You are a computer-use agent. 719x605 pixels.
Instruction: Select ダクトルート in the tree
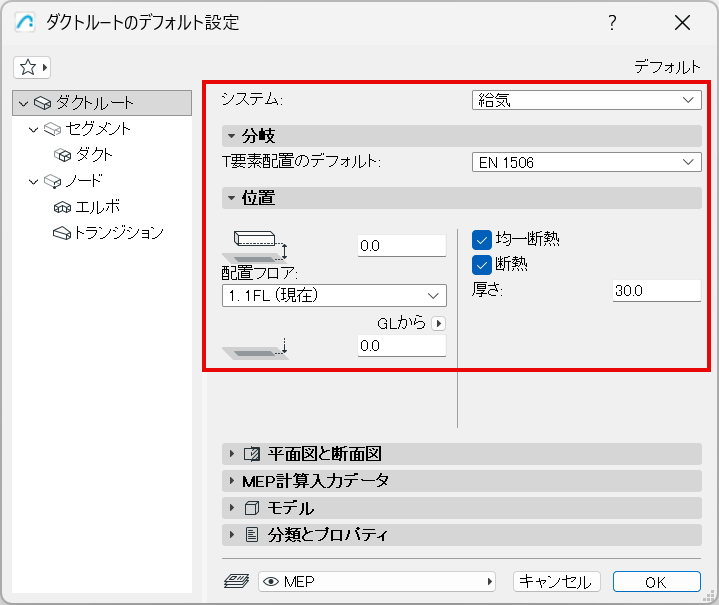pos(102,103)
